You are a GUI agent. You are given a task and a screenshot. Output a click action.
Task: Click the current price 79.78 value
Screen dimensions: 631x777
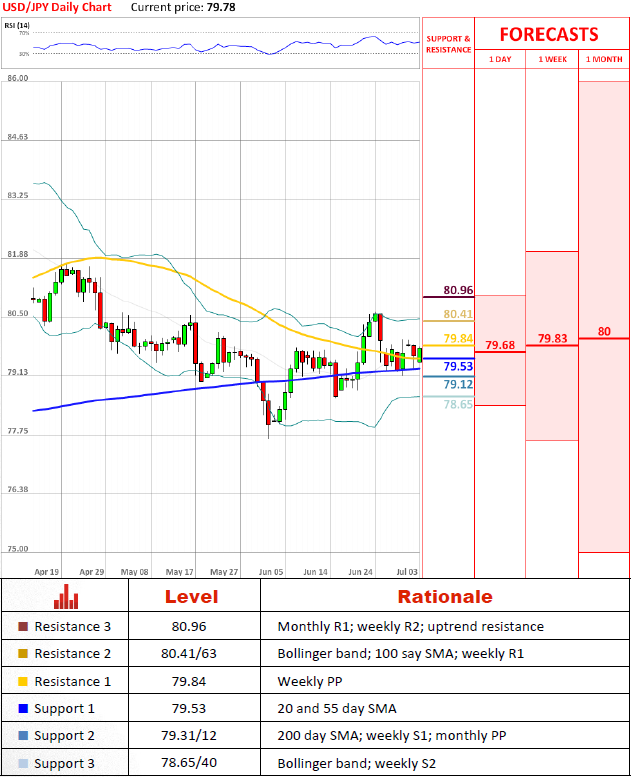tap(221, 7)
